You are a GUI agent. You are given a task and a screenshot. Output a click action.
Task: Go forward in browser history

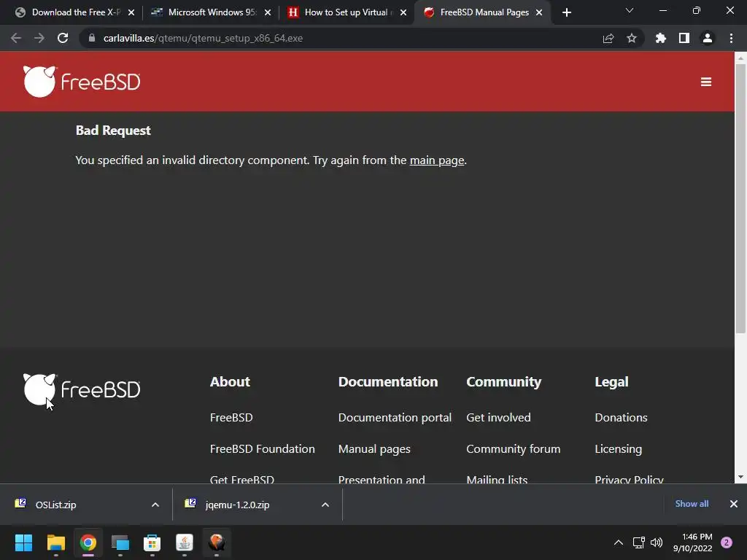tap(39, 38)
